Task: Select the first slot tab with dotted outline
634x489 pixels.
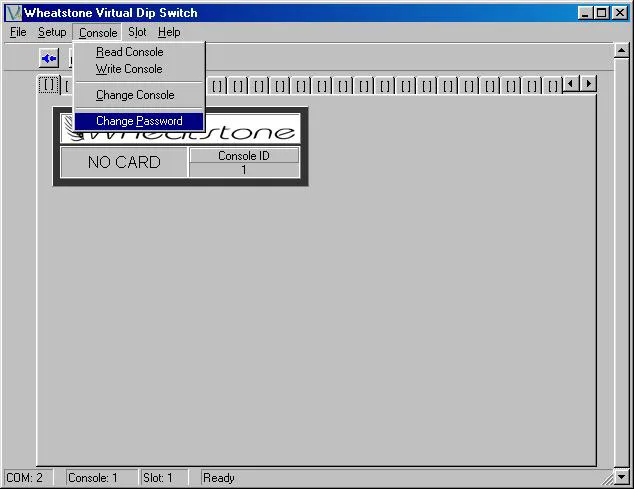Action: tap(49, 85)
